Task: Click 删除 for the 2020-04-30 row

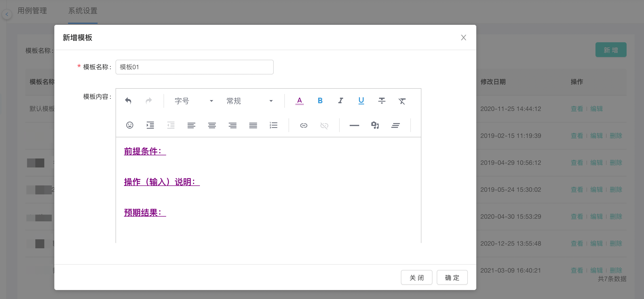Action: (616, 217)
